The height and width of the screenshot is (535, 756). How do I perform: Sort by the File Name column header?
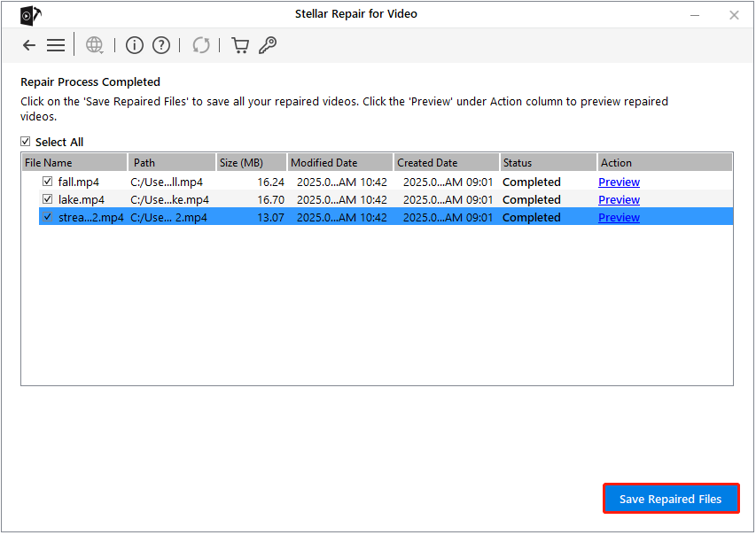pos(74,163)
